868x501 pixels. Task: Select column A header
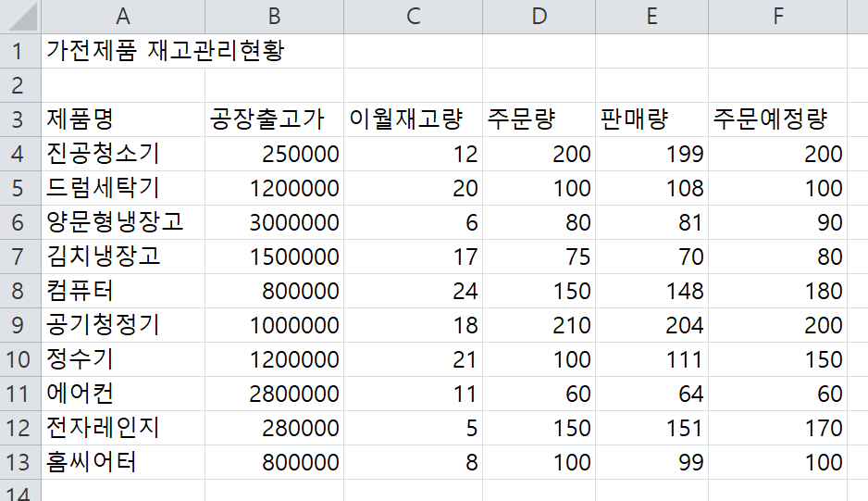(x=123, y=17)
